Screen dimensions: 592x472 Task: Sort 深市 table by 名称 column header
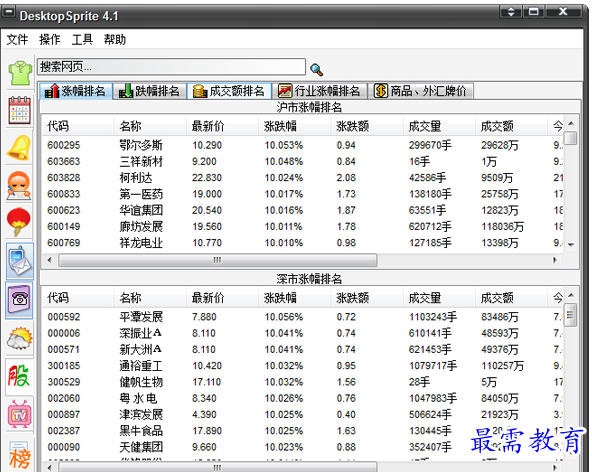click(150, 298)
